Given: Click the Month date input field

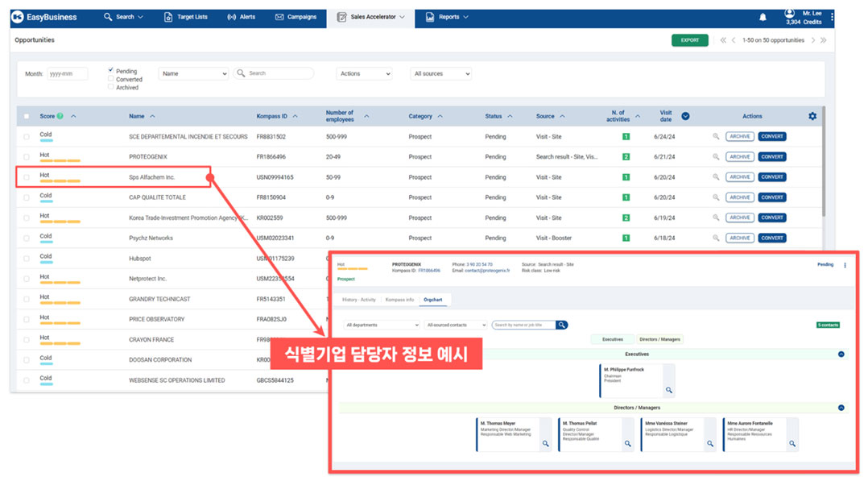Looking at the screenshot, I should point(67,73).
